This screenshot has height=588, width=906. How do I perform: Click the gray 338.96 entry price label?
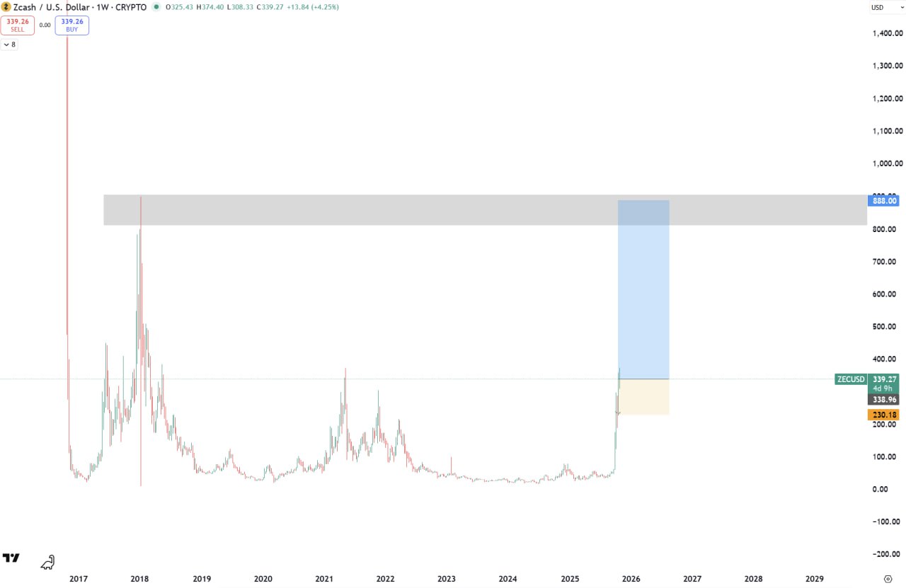tap(882, 400)
